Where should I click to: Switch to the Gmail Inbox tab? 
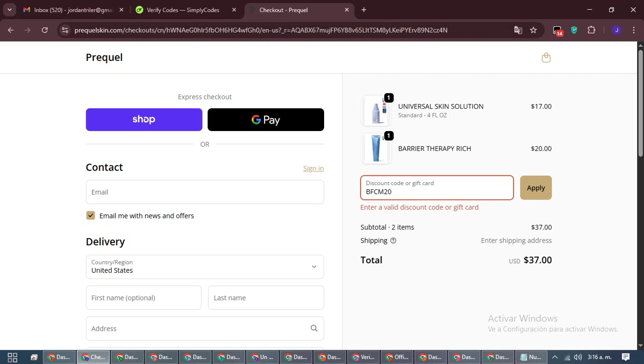tap(74, 10)
